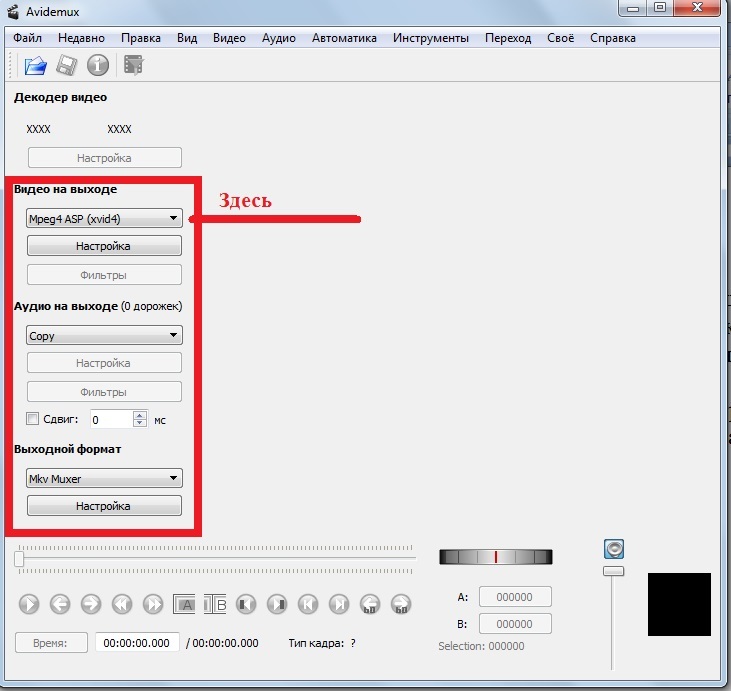Open the Mpeg4 ASP (xvid4) video codec dropdown
731x691 pixels.
pos(104,218)
